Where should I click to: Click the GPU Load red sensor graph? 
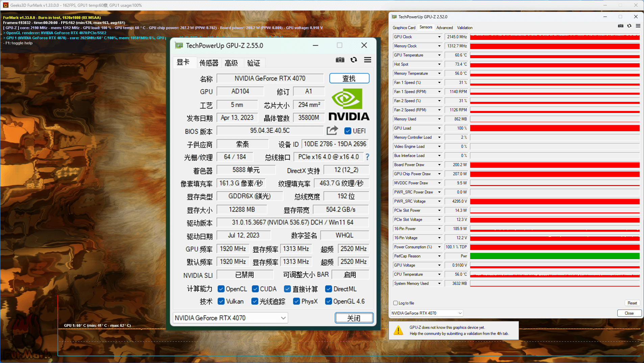pyautogui.click(x=555, y=128)
